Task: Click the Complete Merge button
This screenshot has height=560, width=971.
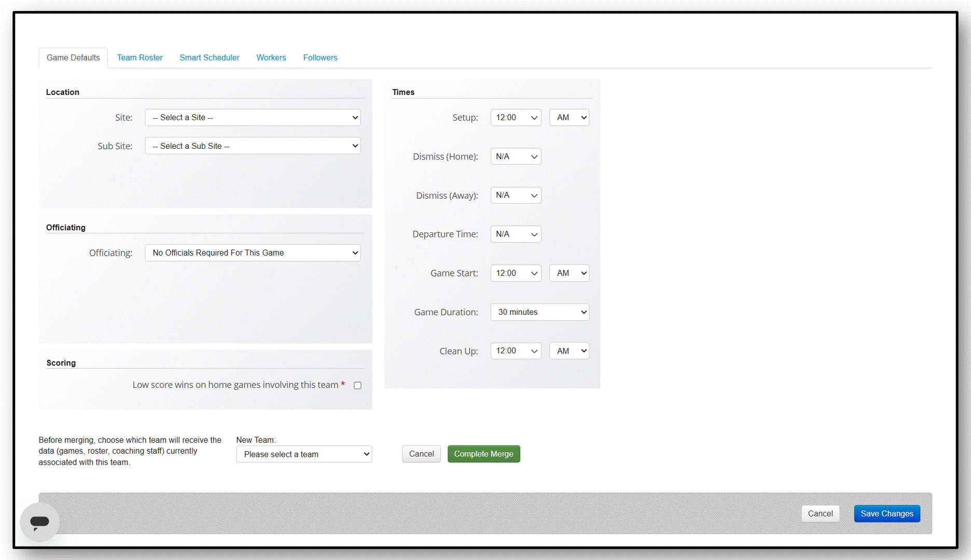Action: [x=483, y=454]
